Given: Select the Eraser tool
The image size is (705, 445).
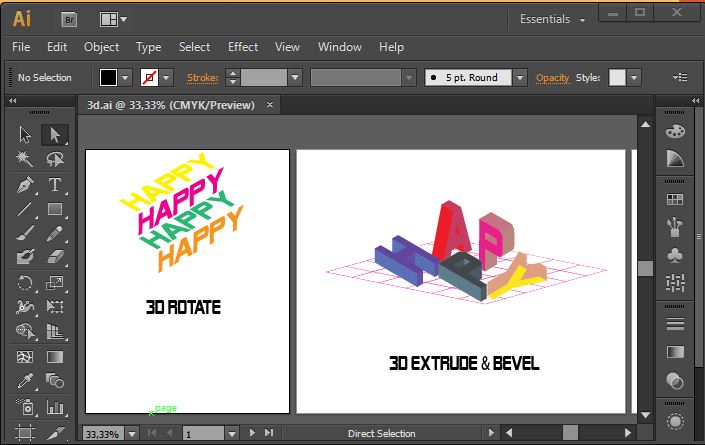Looking at the screenshot, I should click(55, 257).
